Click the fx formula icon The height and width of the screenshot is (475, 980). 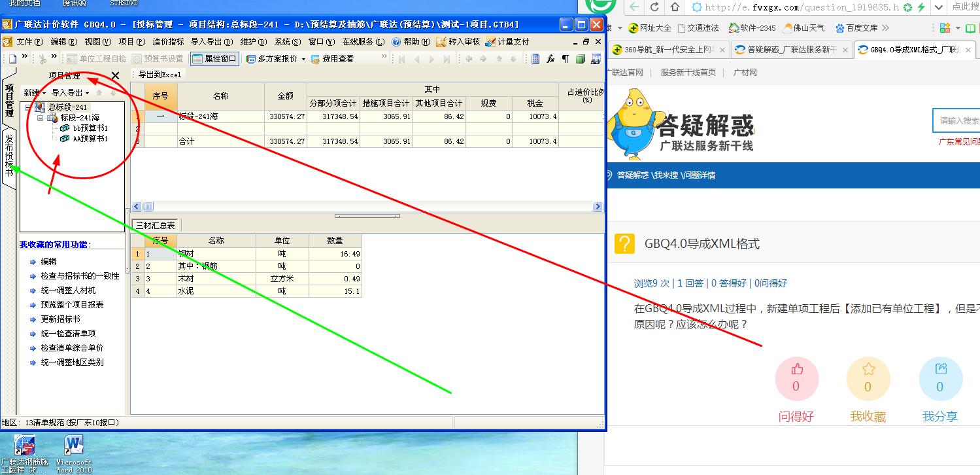[550, 59]
